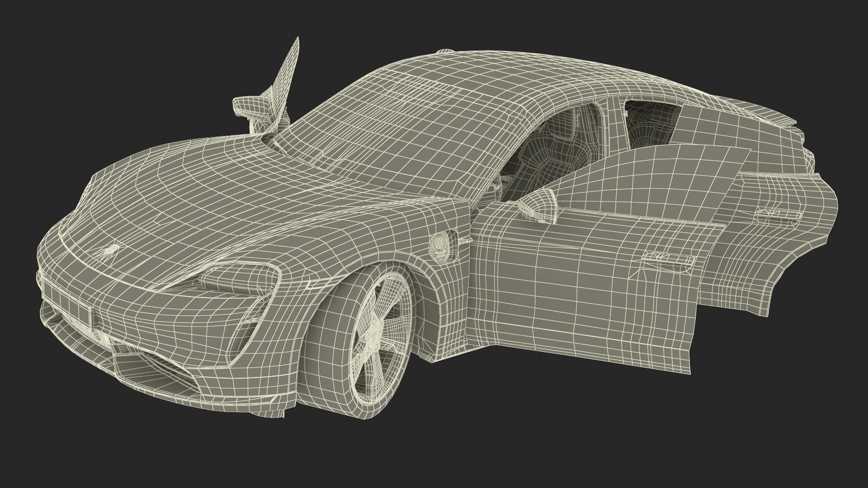
Task: Click the front door handle
Action: click(x=668, y=260)
